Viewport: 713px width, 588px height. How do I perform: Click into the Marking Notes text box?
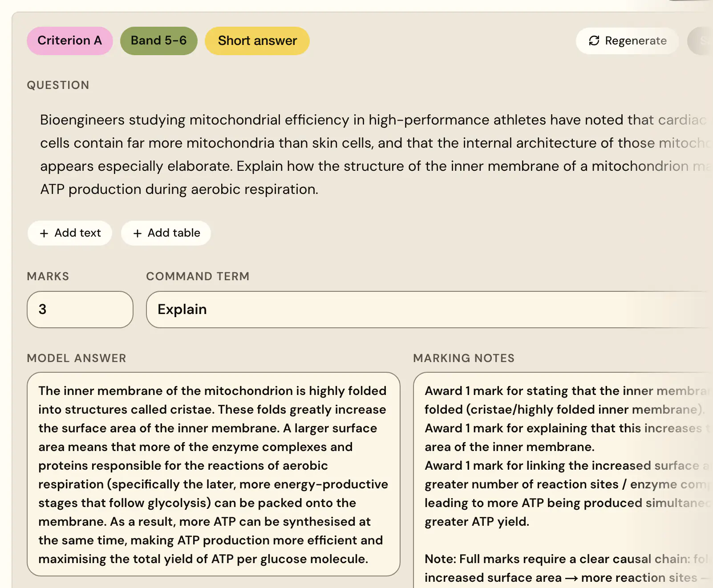pos(563,480)
